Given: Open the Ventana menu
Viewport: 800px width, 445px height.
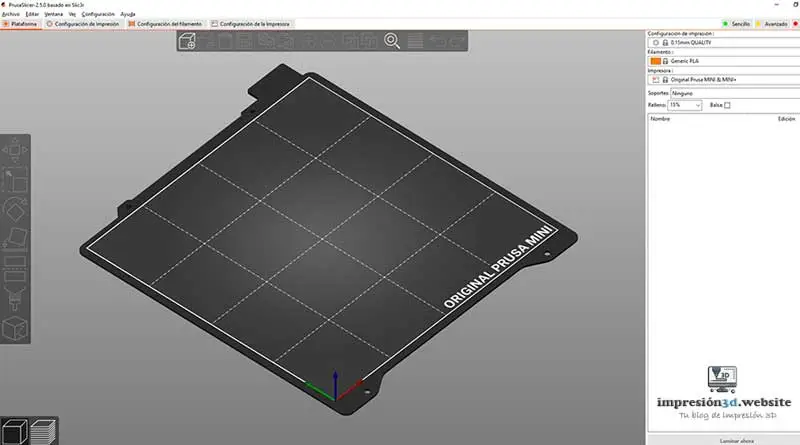Looking at the screenshot, I should (x=54, y=14).
